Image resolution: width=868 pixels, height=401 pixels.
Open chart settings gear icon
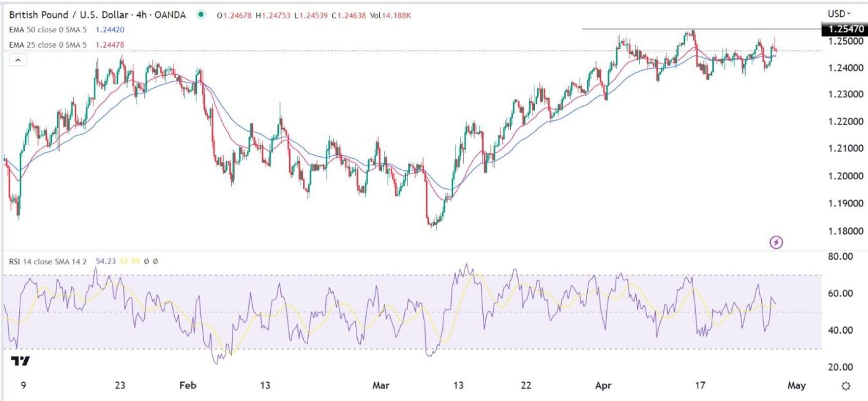coord(846,386)
